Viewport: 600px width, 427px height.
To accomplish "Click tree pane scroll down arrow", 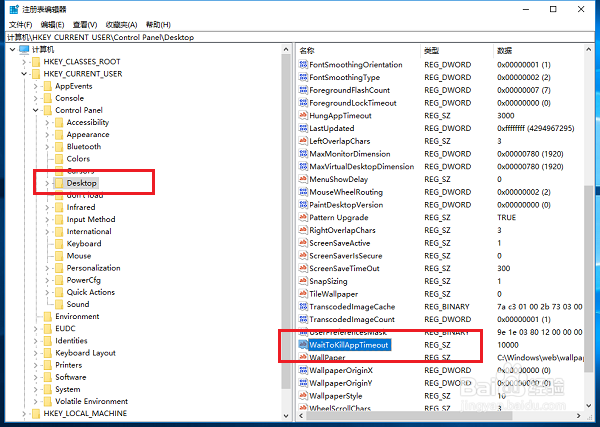I will (286, 416).
